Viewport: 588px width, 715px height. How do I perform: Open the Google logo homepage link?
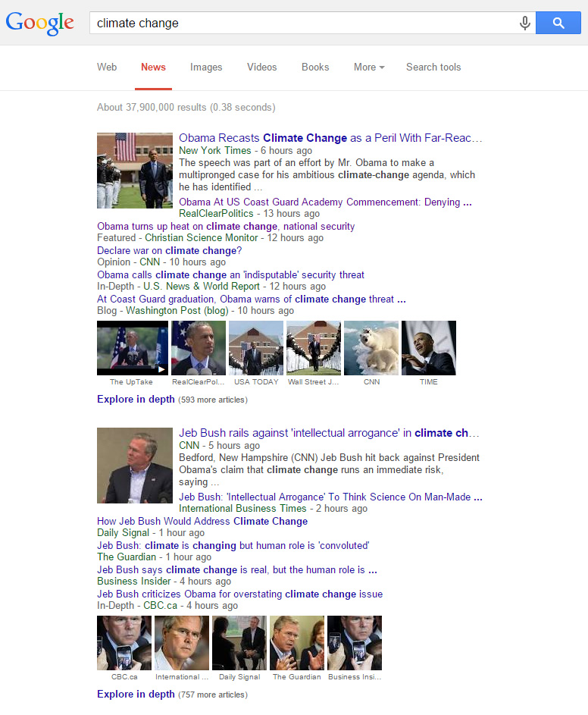(x=39, y=23)
